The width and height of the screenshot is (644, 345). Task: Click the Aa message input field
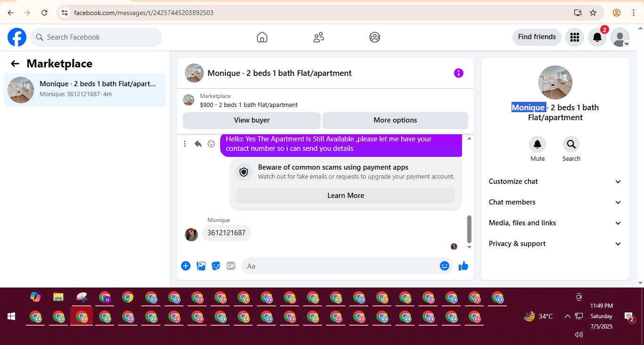click(x=339, y=266)
